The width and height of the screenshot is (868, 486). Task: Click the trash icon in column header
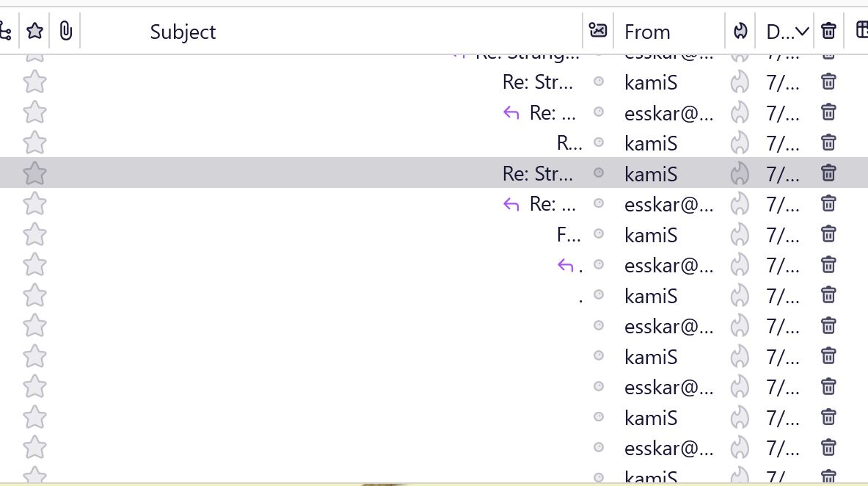coord(828,31)
